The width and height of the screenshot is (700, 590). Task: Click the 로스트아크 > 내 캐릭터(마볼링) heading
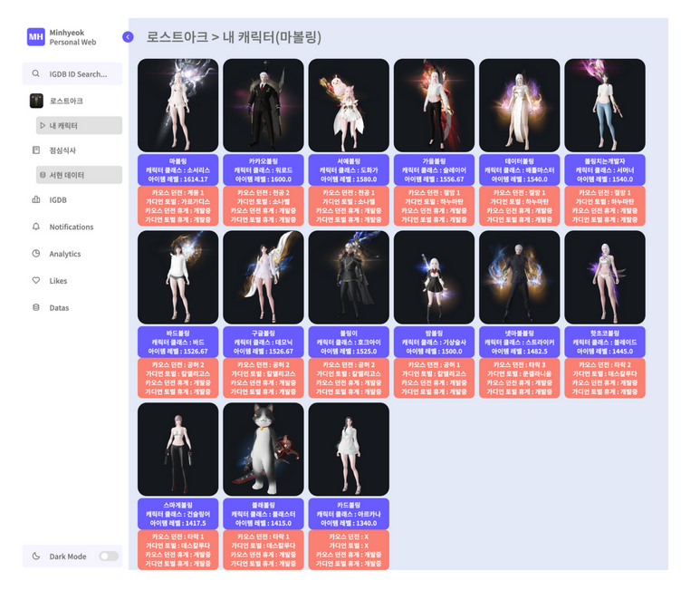[234, 36]
